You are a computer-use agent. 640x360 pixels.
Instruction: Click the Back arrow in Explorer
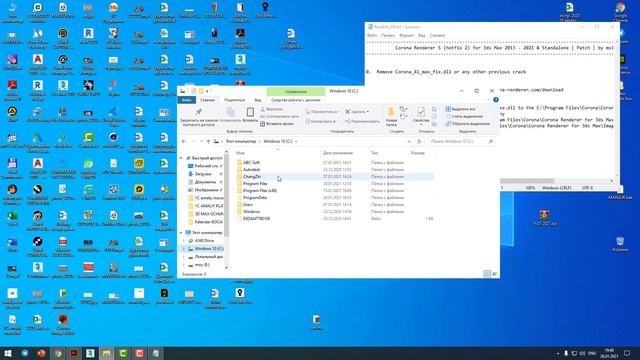coord(184,141)
